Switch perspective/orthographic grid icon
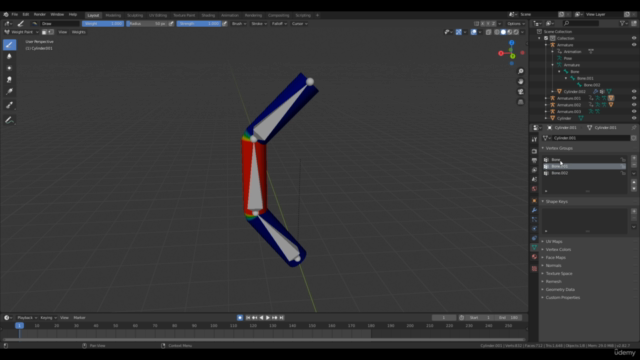Image resolution: width=640 pixels, height=360 pixels. click(x=520, y=102)
